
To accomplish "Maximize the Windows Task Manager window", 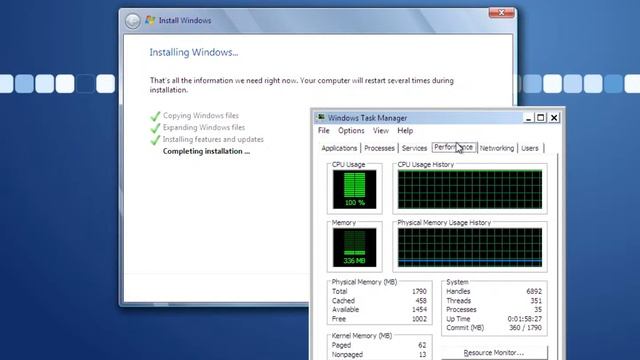I will tap(541, 118).
